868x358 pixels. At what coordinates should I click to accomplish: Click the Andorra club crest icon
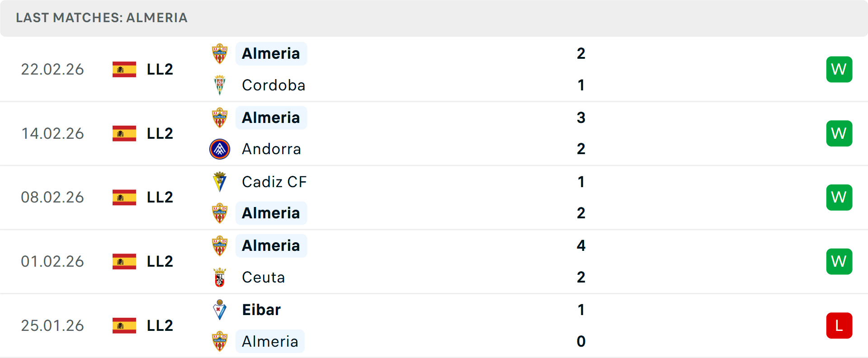coord(220,149)
